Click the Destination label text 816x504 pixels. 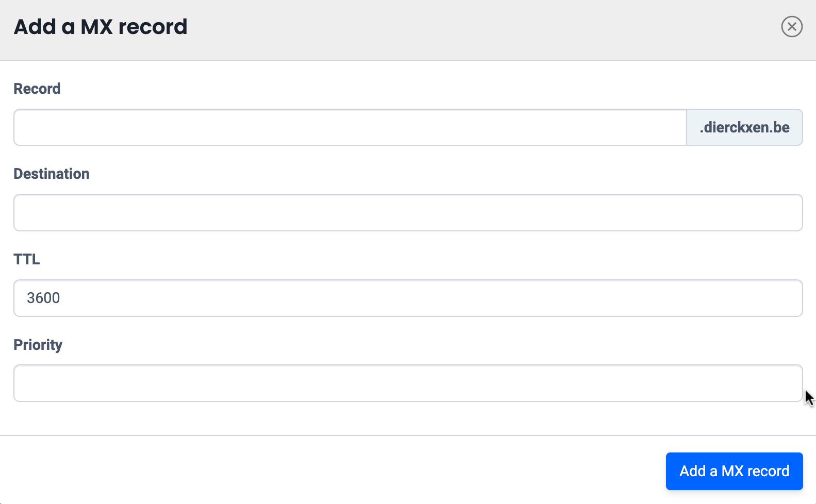[x=52, y=174]
